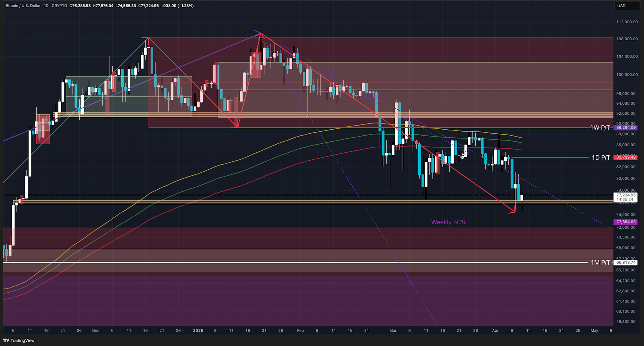Click the TradingView logo
This screenshot has height=346, width=644.
click(x=19, y=340)
